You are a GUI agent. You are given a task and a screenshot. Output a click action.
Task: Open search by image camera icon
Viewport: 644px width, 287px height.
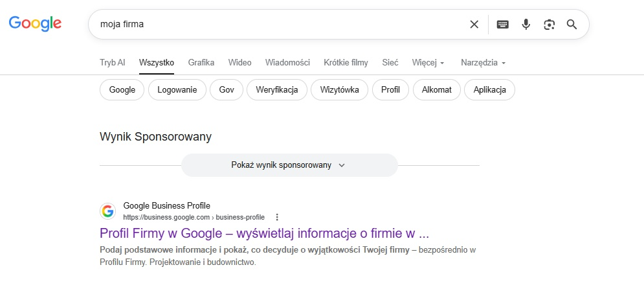(549, 24)
